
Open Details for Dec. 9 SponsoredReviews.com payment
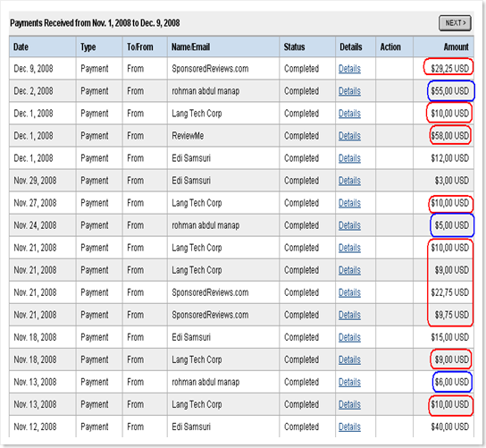(349, 69)
